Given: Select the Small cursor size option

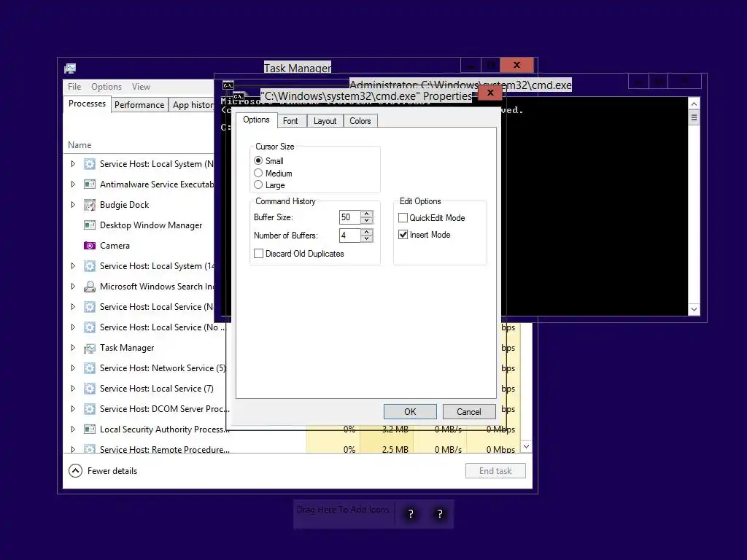Looking at the screenshot, I should click(258, 161).
